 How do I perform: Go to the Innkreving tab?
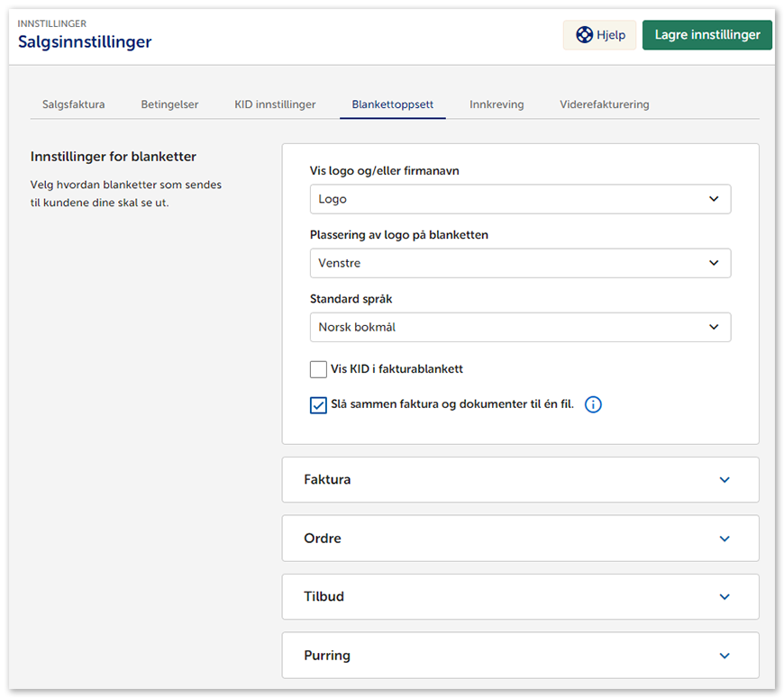(497, 104)
